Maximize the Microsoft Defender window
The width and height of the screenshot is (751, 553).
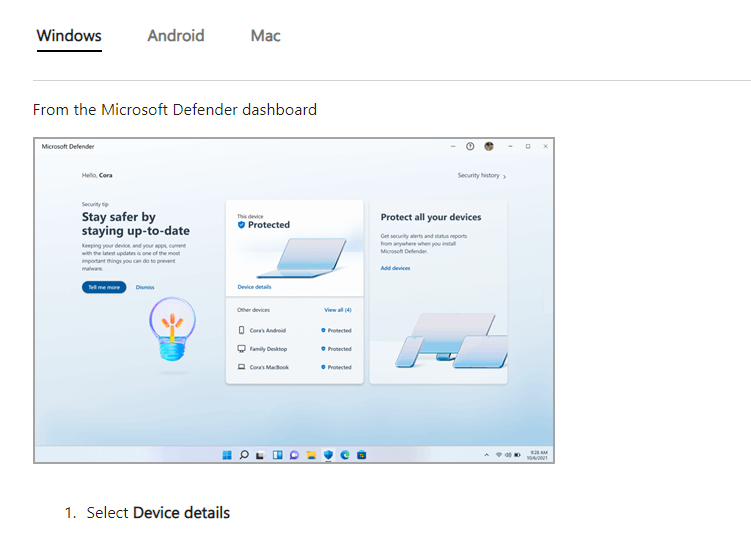pos(528,147)
